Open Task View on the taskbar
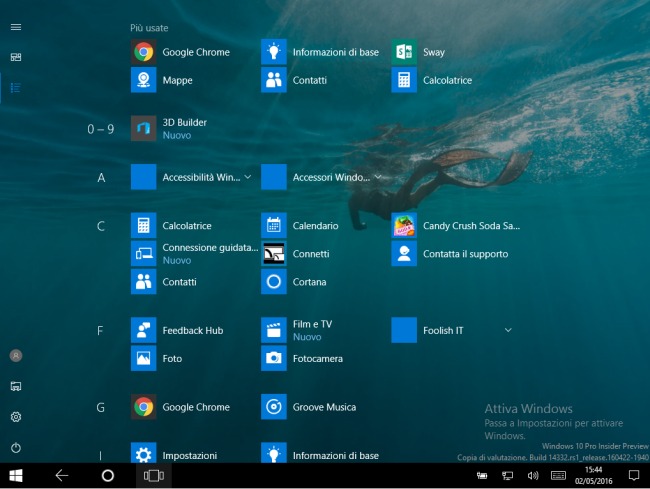This screenshot has width=650, height=489. click(154, 475)
